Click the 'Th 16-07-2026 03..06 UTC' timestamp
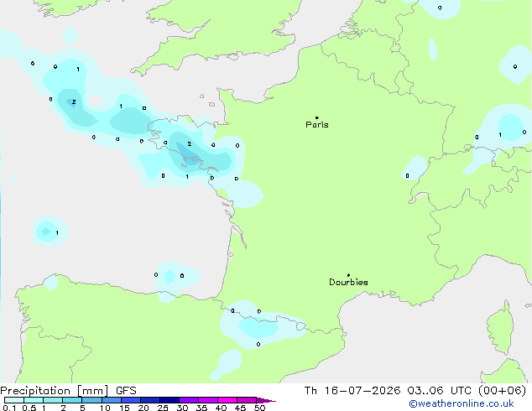The height and width of the screenshot is (411, 532). click(x=388, y=391)
